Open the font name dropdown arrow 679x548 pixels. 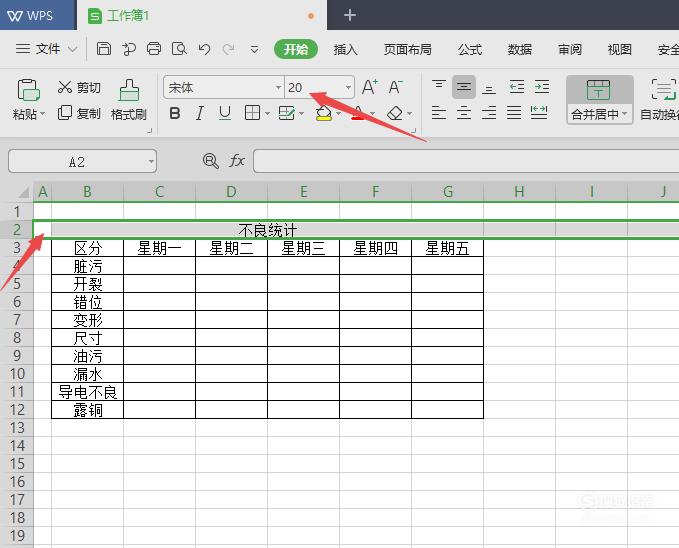[x=278, y=88]
